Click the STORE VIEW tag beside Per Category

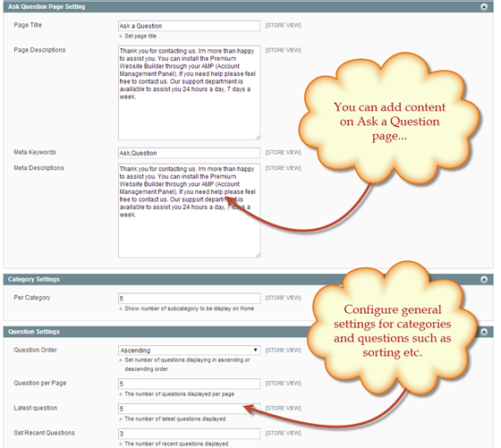pyautogui.click(x=283, y=298)
